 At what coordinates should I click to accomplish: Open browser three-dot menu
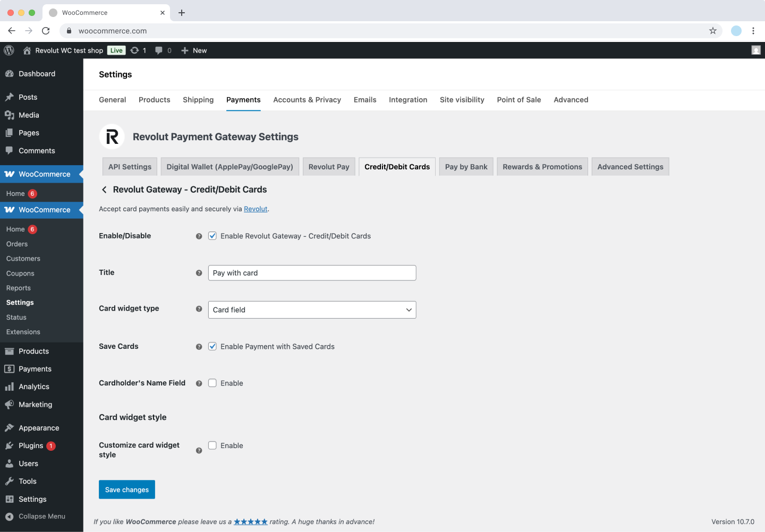pos(753,31)
